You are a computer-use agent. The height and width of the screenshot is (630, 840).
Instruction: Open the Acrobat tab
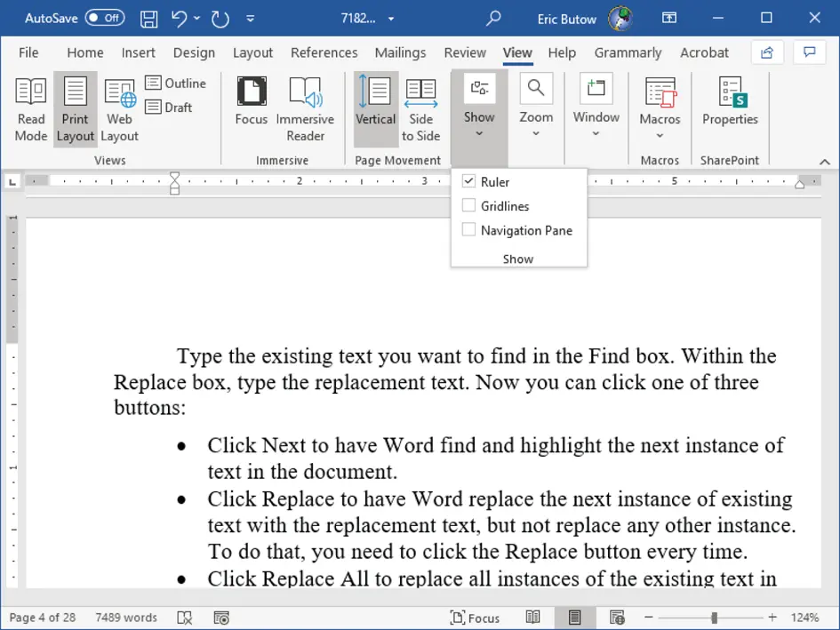tap(705, 52)
